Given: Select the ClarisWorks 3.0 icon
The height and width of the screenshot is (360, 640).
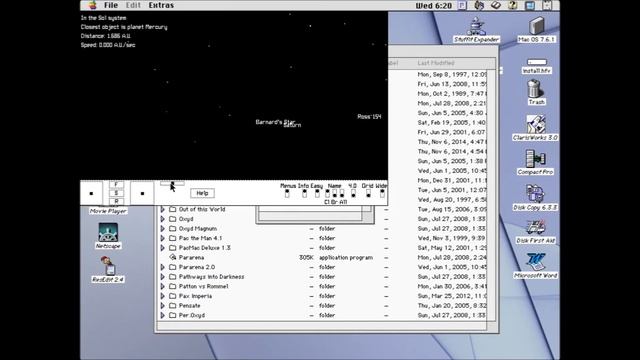Looking at the screenshot, I should (535, 124).
